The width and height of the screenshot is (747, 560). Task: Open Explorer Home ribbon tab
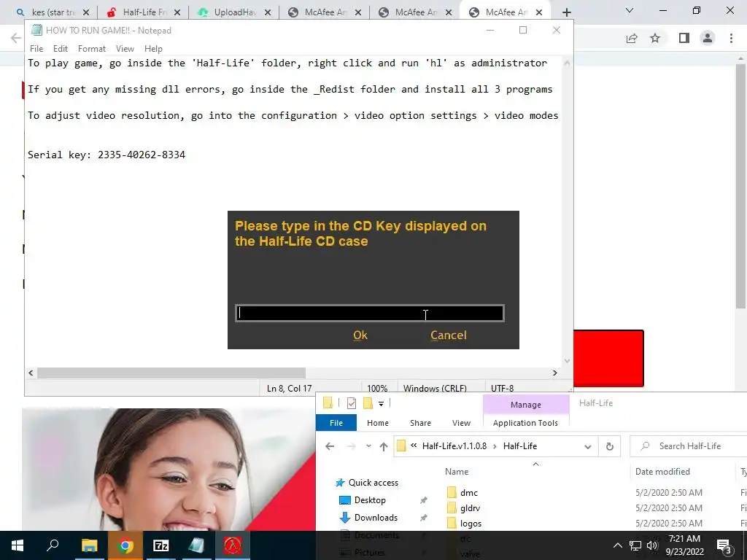378,423
